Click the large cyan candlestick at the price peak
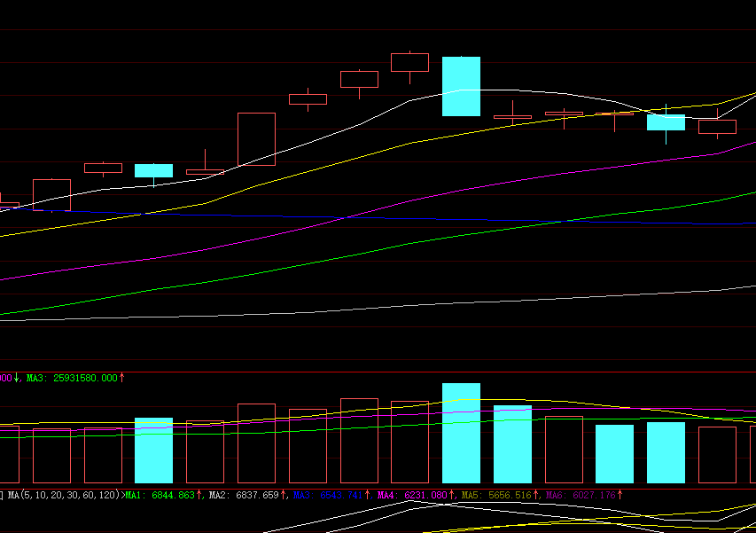Screen dimensions: 756x533 click(x=461, y=86)
